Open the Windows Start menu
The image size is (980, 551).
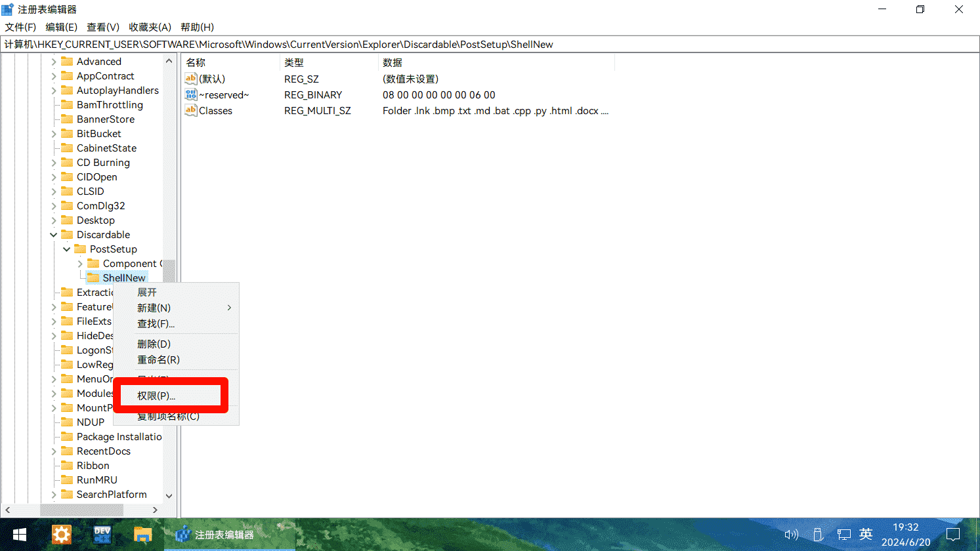click(x=20, y=535)
